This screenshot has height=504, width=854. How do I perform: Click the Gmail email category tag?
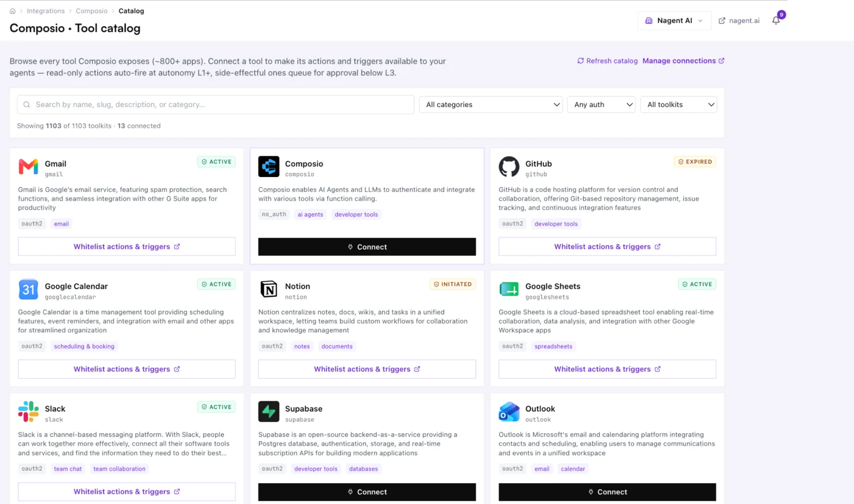pyautogui.click(x=61, y=224)
